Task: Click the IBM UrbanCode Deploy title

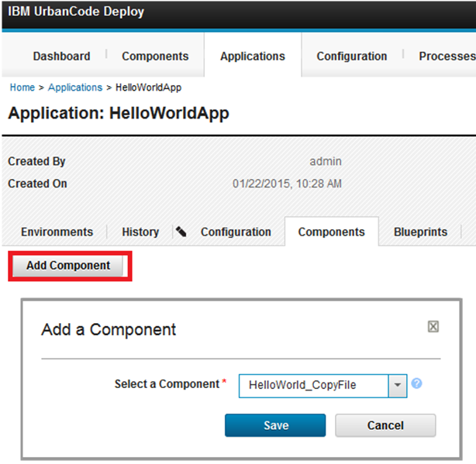Action: 76,12
